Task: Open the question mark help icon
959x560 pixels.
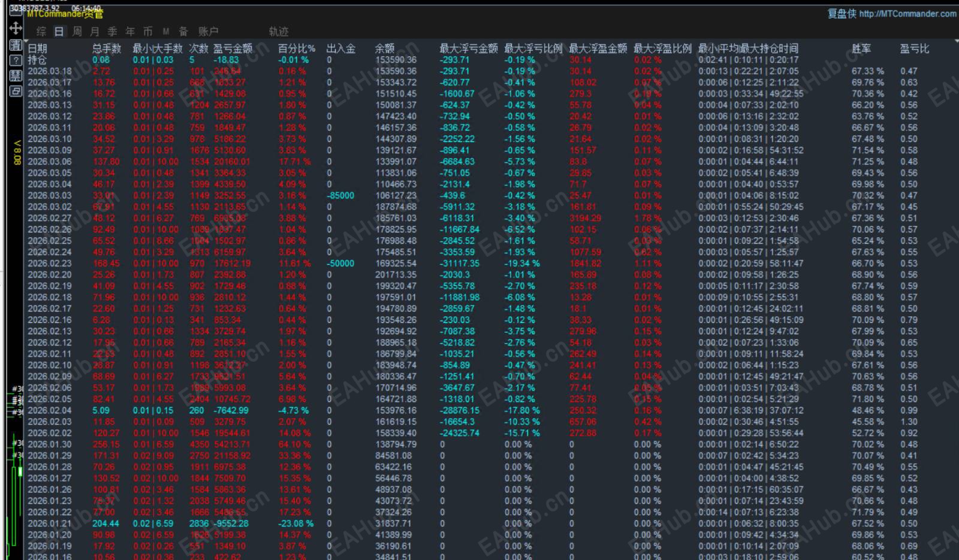Action: [16, 60]
